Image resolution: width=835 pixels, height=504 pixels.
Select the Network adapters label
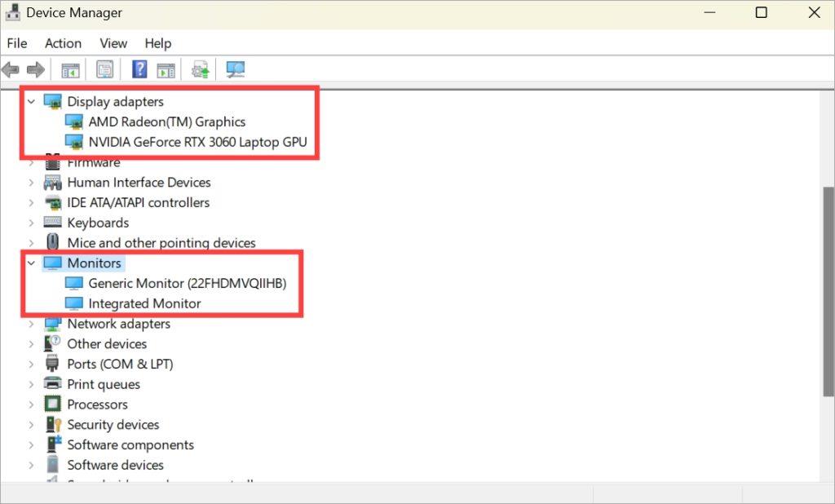pyautogui.click(x=119, y=324)
